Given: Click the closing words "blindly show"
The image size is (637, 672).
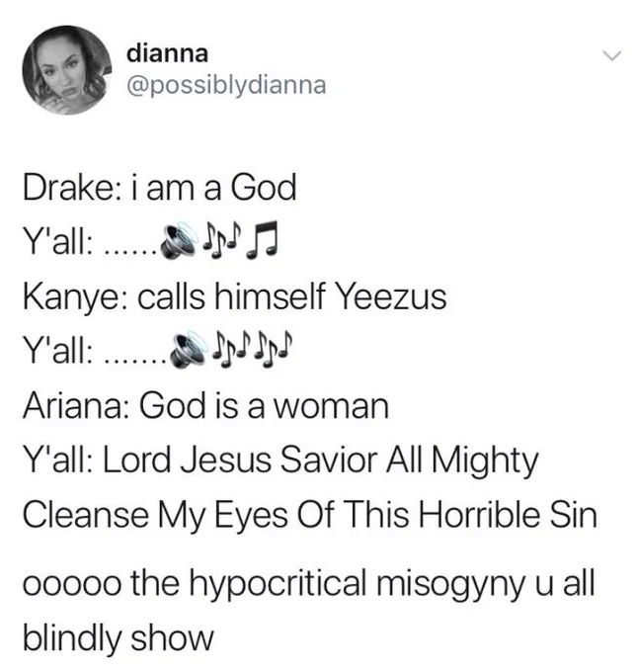Looking at the screenshot, I should [118, 637].
